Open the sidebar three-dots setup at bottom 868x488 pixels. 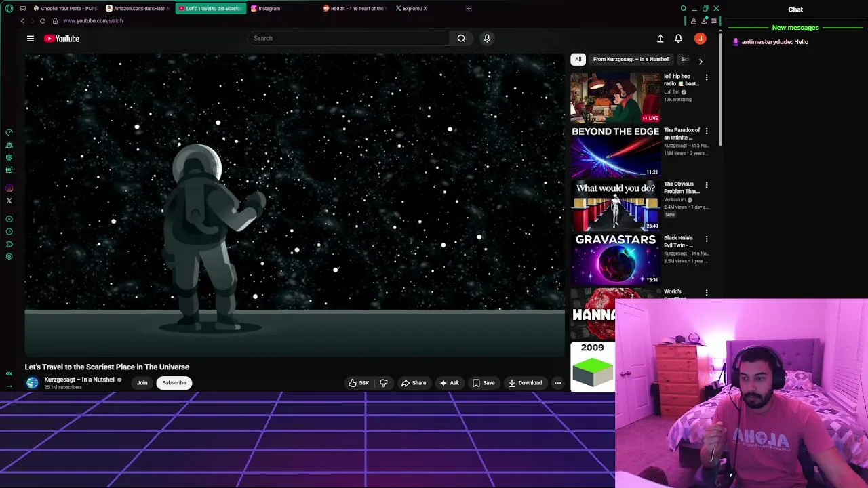click(x=9, y=386)
